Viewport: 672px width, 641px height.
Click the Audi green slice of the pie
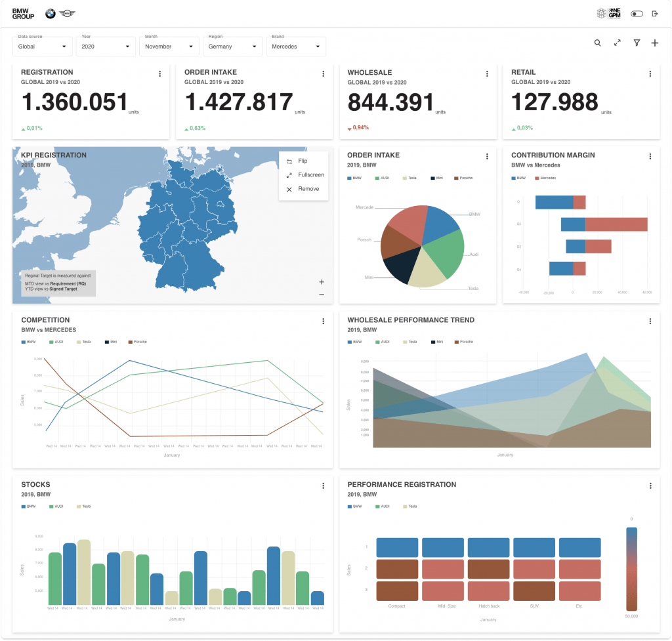tap(446, 253)
